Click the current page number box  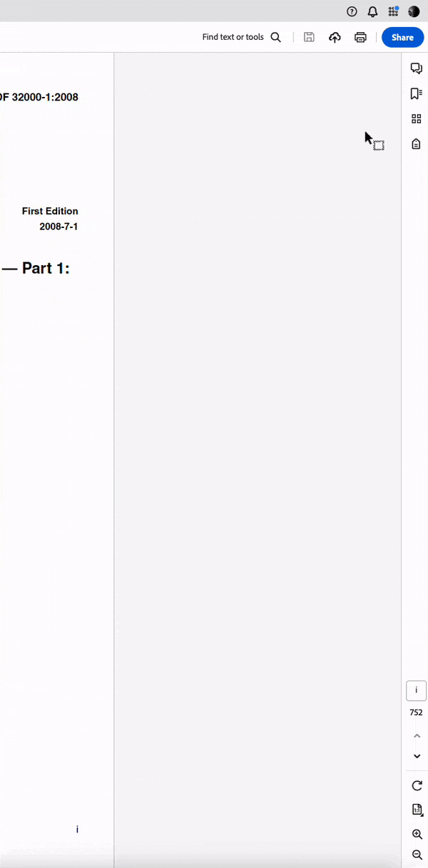pos(417,691)
